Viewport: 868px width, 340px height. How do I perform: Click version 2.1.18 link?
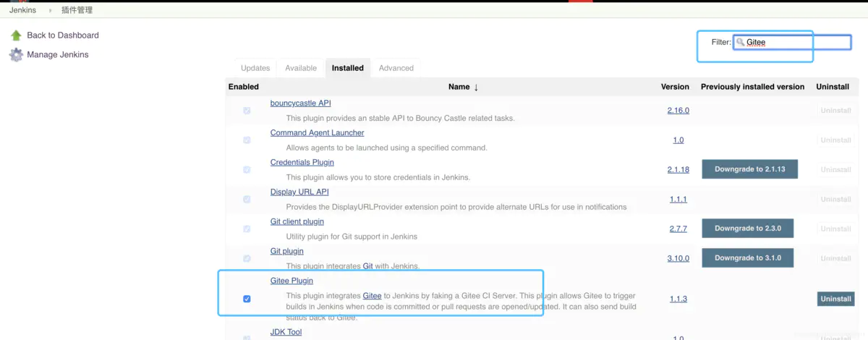[x=678, y=170]
